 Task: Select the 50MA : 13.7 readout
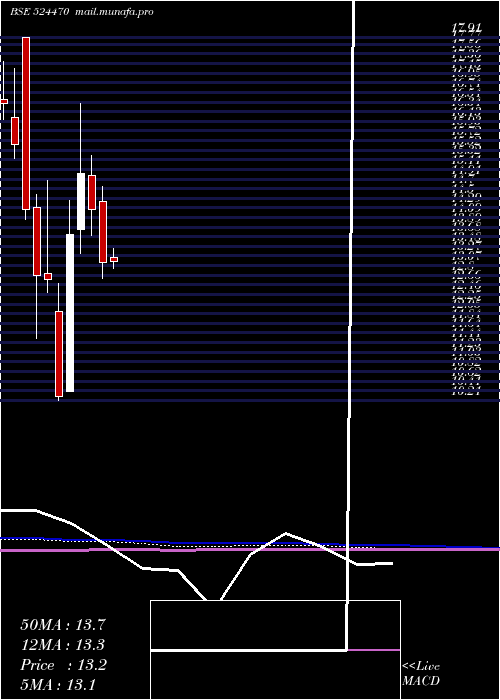click(63, 625)
